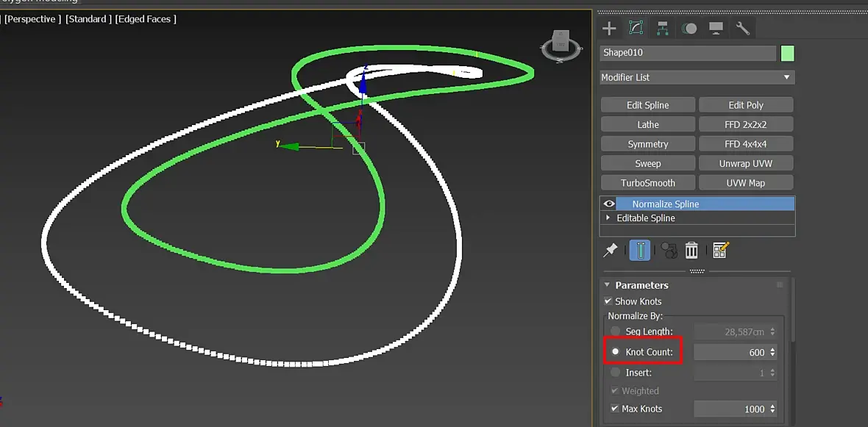Open the Hierarchy panel tab
The width and height of the screenshot is (868, 427).
(x=662, y=28)
